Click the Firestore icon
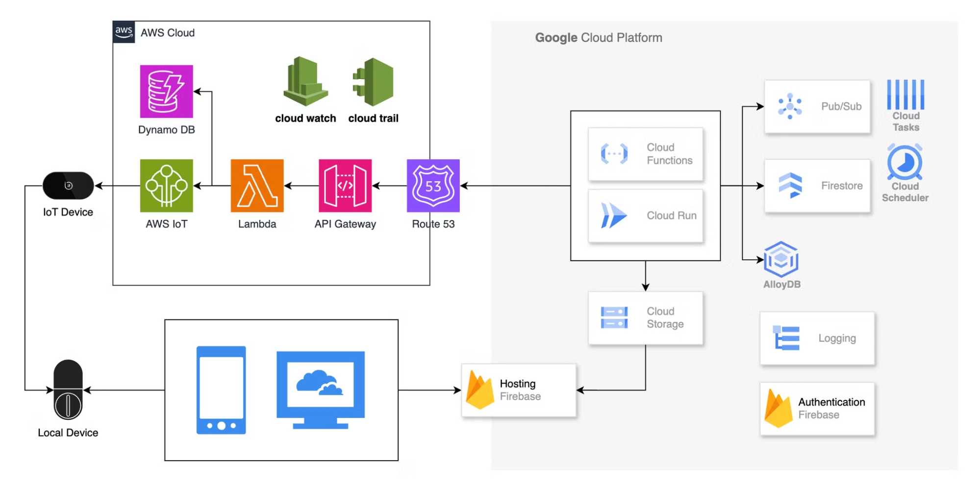Screen dimensions: 980x493 (790, 185)
